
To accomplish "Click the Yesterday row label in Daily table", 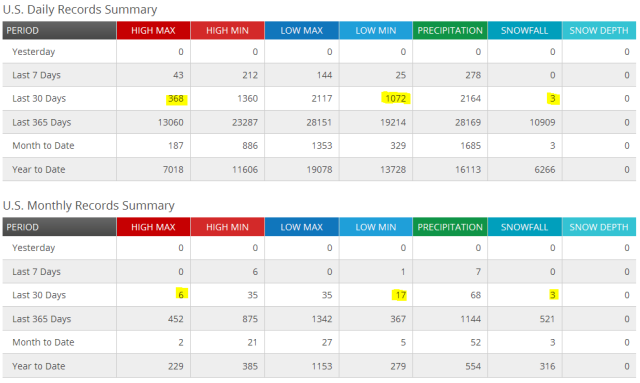I will pos(33,52).
